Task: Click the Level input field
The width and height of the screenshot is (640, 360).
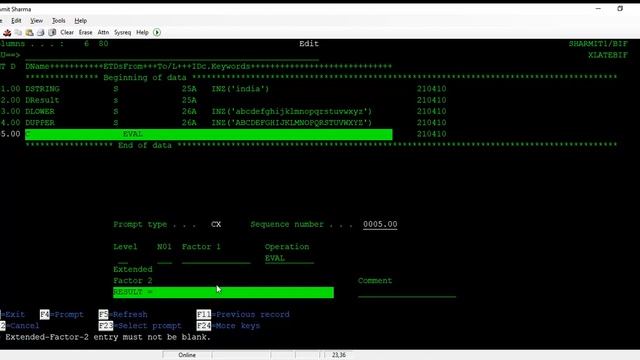Action: click(x=123, y=258)
